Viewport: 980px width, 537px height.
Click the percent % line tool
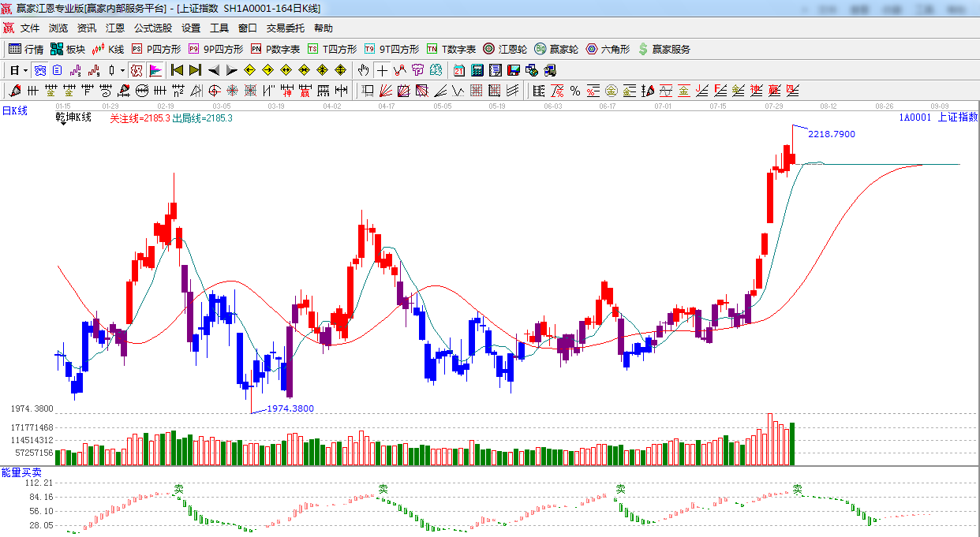(x=575, y=91)
